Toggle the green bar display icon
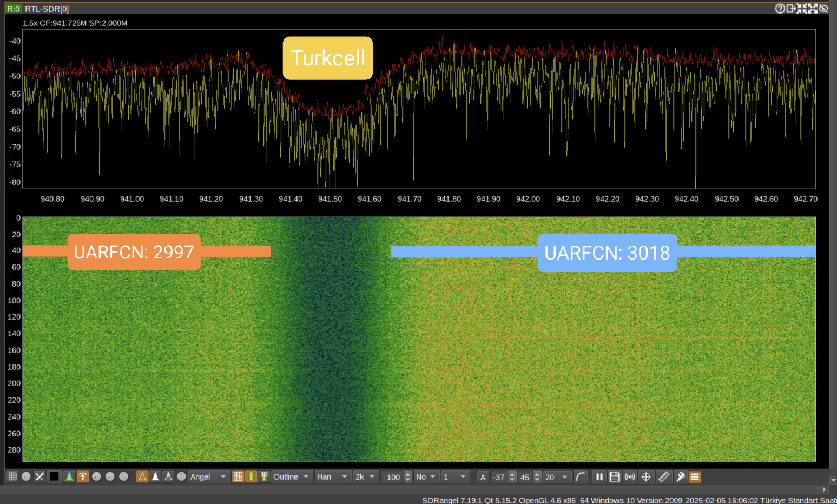The width and height of the screenshot is (837, 504). pyautogui.click(x=251, y=476)
